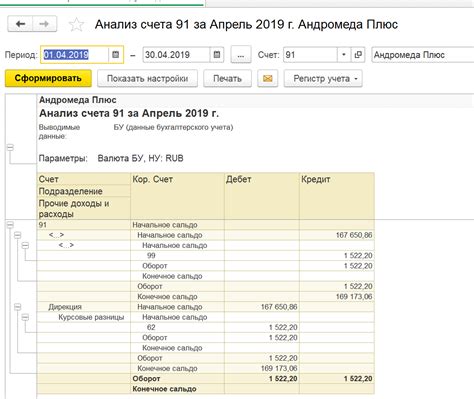
Task: Click Показать настройки button
Action: click(x=147, y=79)
